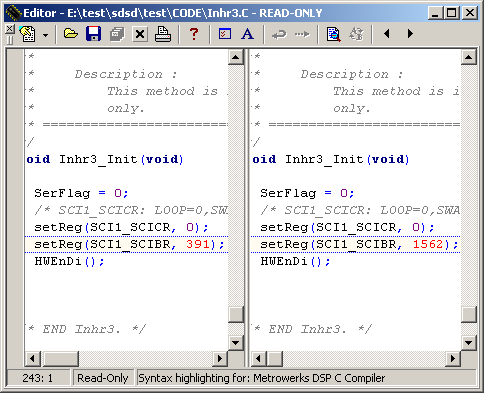Go to next difference with right triangle
Screen dimensions: 484x393
tap(410, 34)
